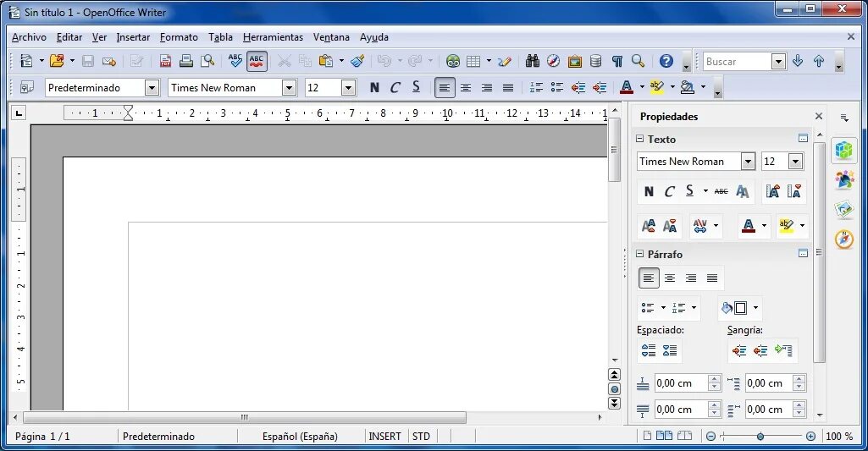Click the Español (España) language in status bar
The height and width of the screenshot is (451, 868).
[300, 436]
